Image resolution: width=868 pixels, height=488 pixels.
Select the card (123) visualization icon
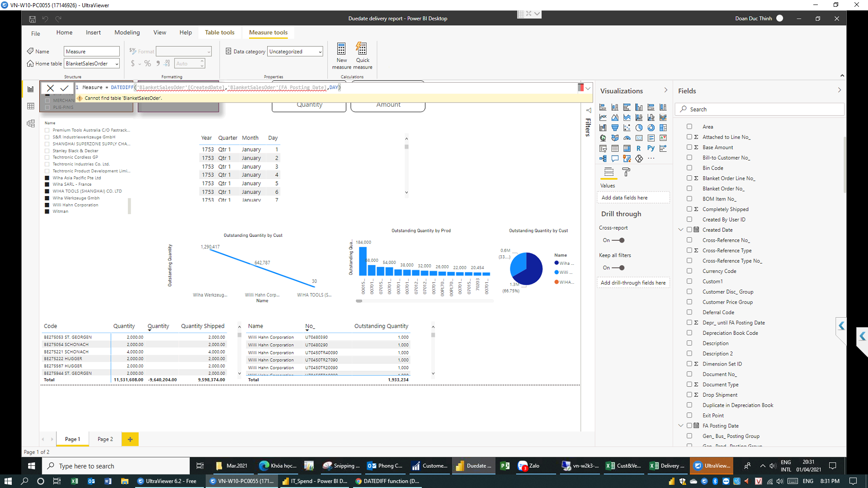tap(639, 138)
